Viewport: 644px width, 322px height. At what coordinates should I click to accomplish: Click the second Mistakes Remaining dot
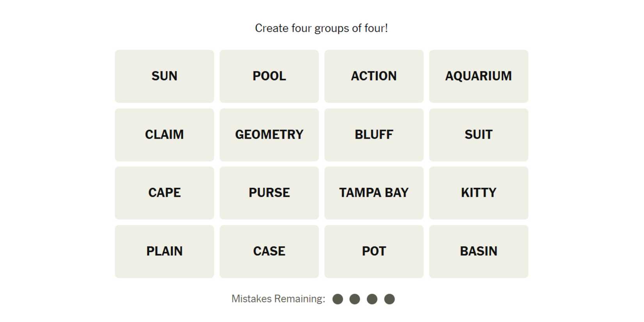[x=355, y=299]
